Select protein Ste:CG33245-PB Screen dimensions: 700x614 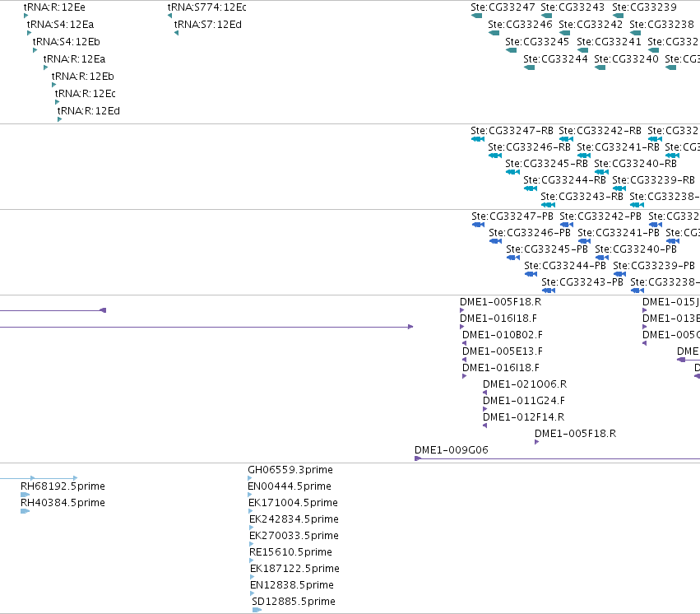pyautogui.click(x=547, y=249)
